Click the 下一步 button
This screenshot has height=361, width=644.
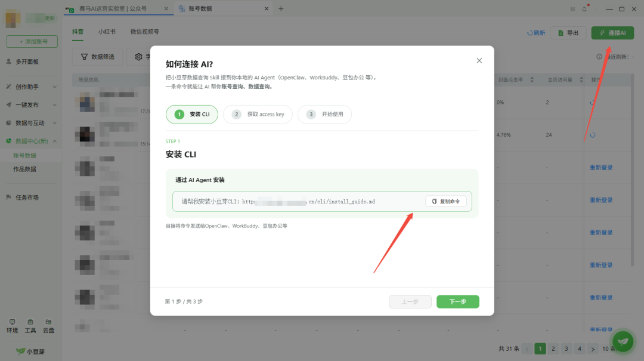click(x=457, y=301)
